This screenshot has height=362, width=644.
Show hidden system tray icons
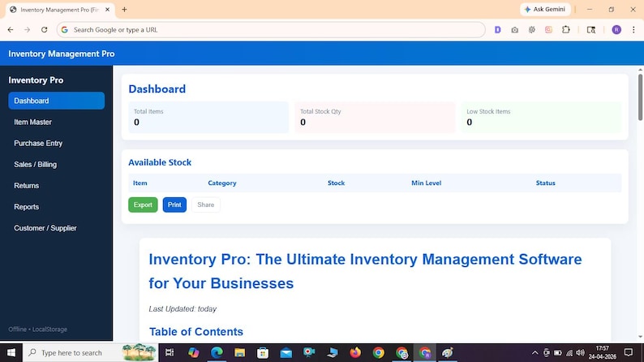[535, 352]
